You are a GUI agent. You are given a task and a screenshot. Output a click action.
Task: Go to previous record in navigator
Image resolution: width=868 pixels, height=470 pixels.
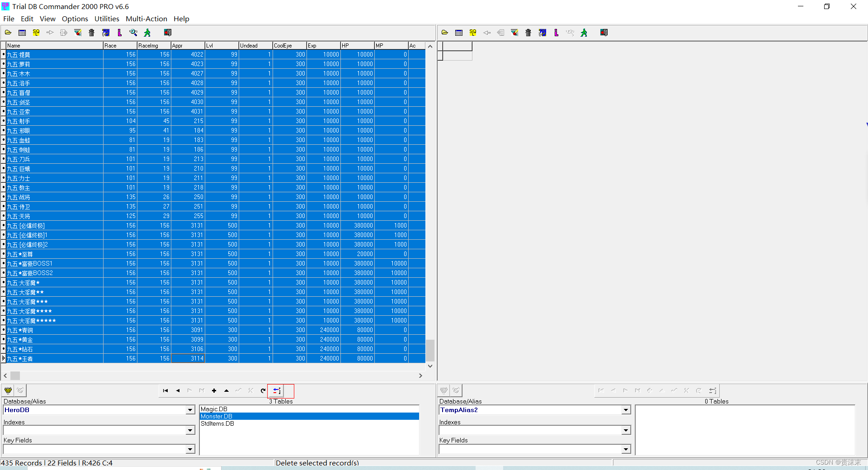178,391
